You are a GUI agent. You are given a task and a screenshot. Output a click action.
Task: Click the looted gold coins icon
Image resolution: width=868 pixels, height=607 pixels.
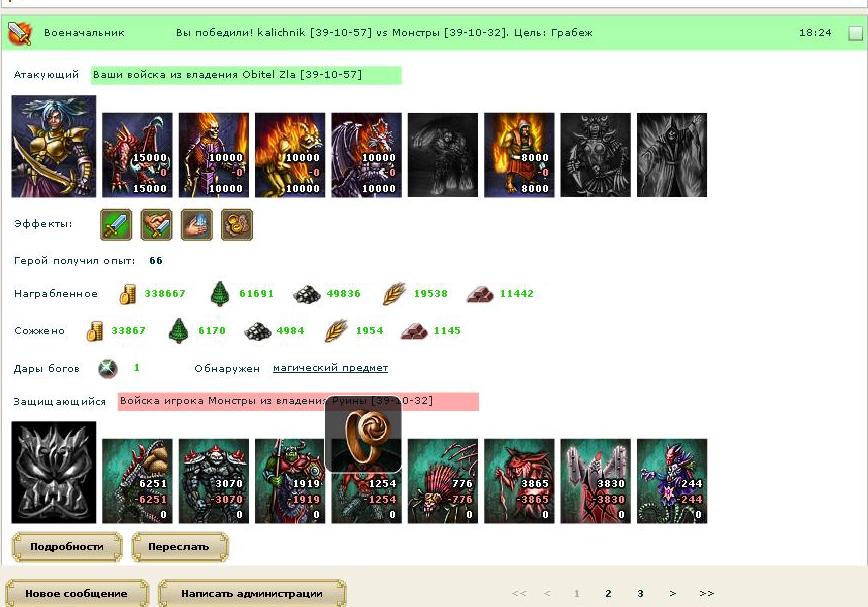coord(128,294)
